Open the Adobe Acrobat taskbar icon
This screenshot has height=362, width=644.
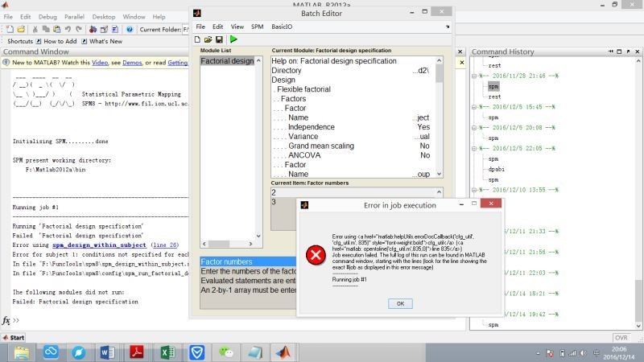[137, 352]
